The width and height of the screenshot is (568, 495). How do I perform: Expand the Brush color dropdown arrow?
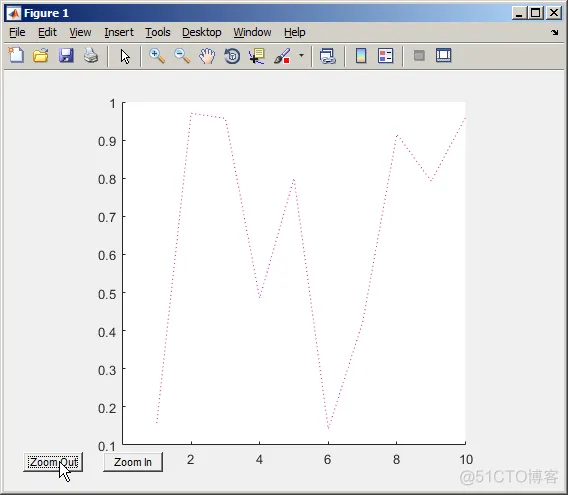coord(301,56)
